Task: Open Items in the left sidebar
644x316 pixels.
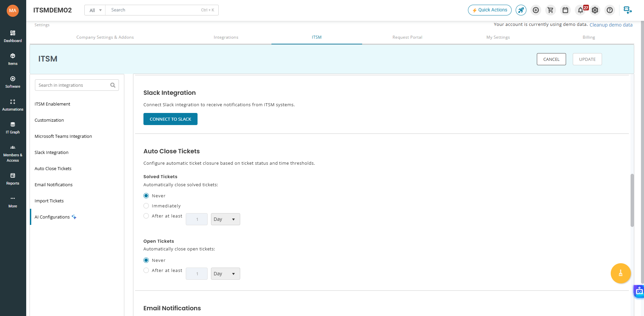Action: (x=13, y=59)
